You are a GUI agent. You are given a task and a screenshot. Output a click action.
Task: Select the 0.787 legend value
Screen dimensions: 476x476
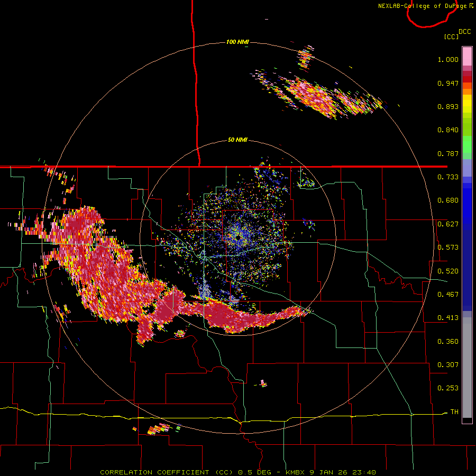tap(448, 153)
